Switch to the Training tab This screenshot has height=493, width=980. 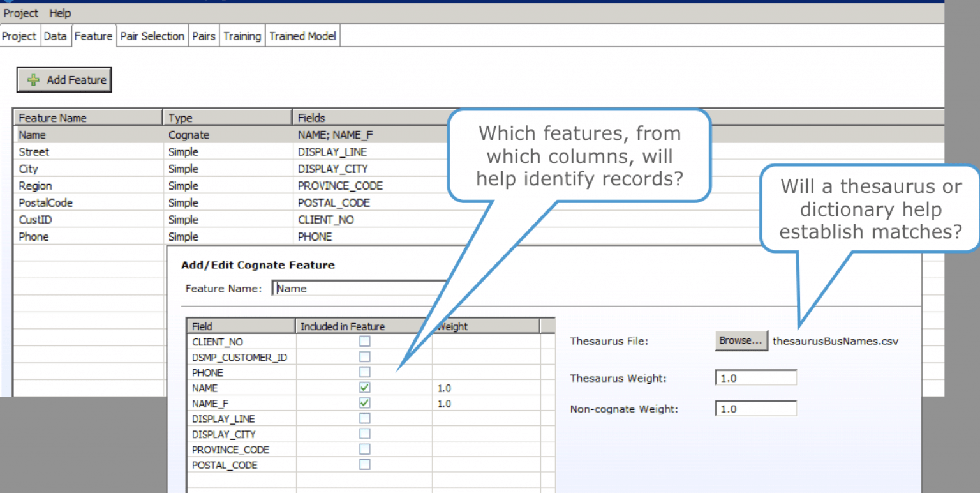pos(242,36)
